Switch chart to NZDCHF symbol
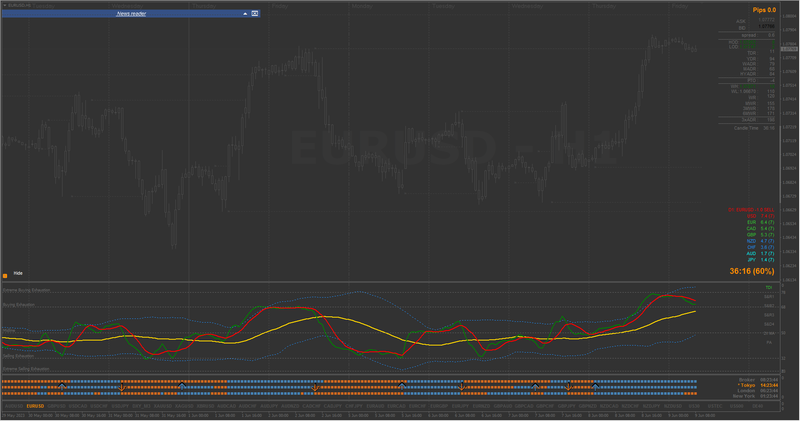Image resolution: width=800 pixels, height=421 pixels. [x=631, y=406]
